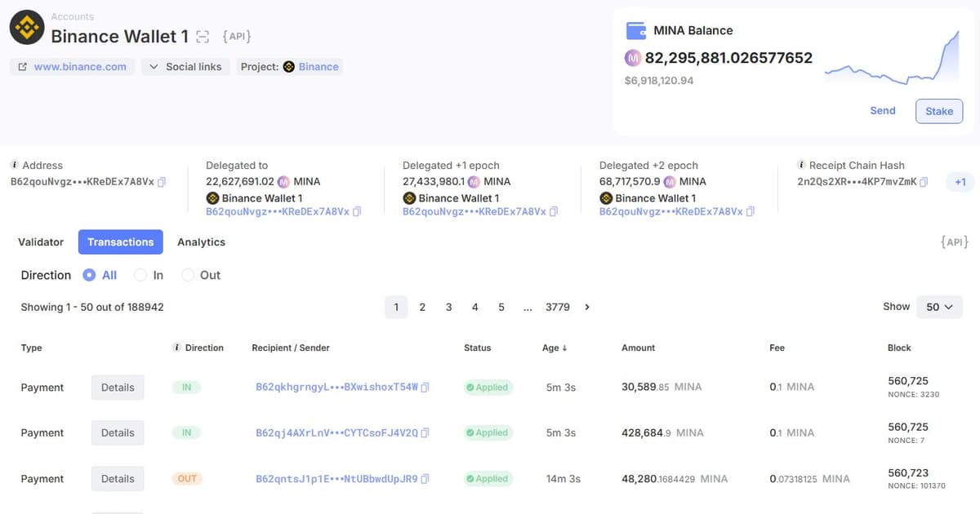Select the In direction radio button
This screenshot has width=980, height=514.
point(140,275)
